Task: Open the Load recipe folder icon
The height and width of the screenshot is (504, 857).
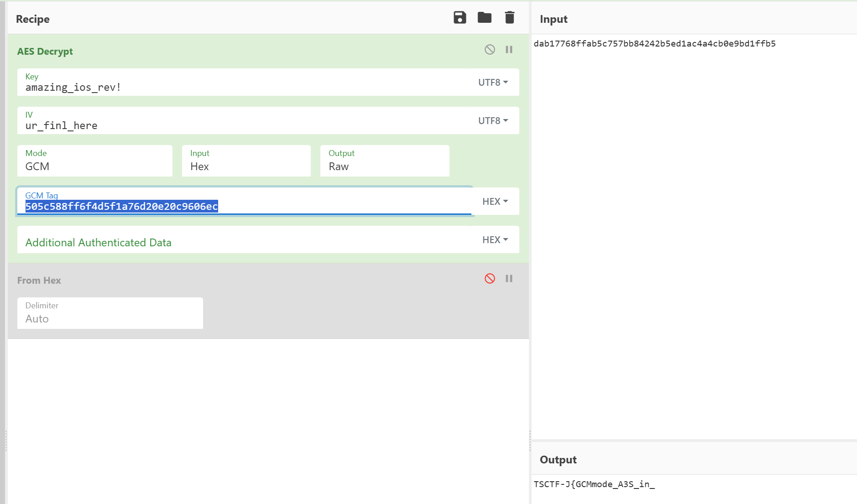Action: [484, 18]
